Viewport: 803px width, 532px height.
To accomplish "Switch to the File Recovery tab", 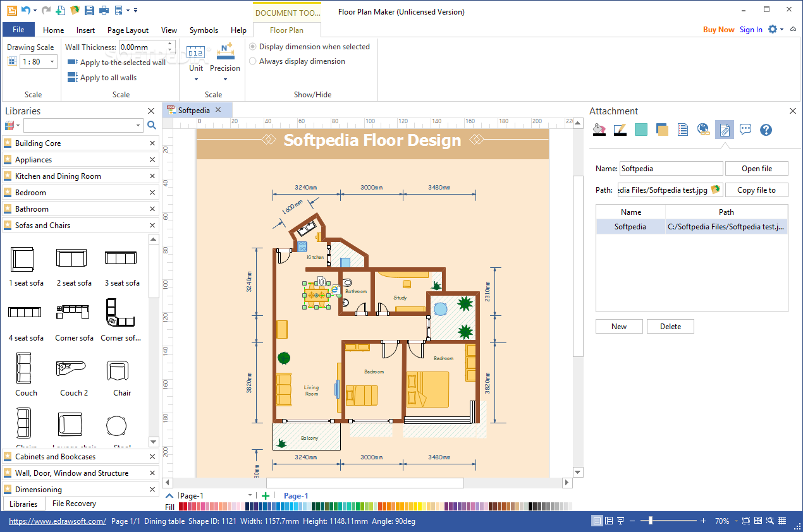I will [74, 504].
